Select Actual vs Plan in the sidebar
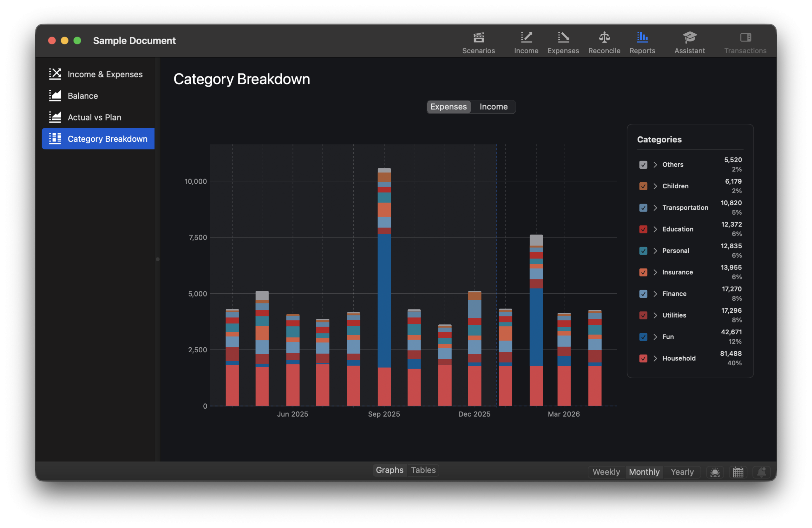812x528 pixels. coord(94,117)
